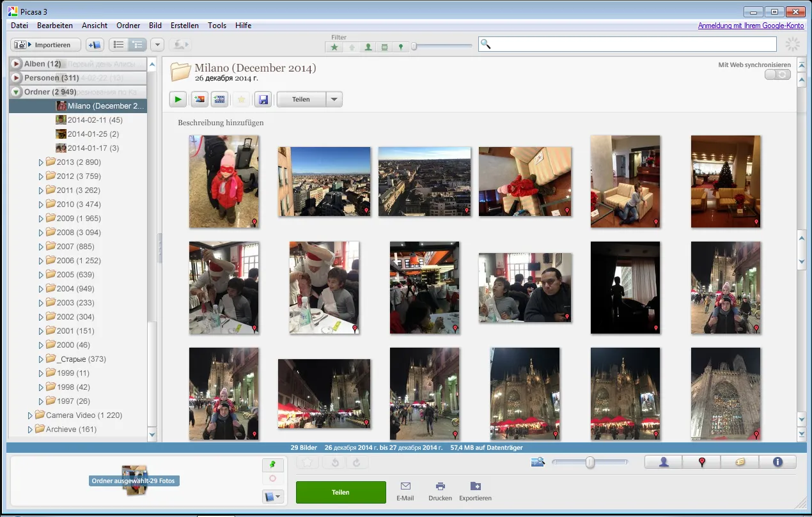Hold selected items with the green pin
The image size is (812, 517).
(273, 465)
